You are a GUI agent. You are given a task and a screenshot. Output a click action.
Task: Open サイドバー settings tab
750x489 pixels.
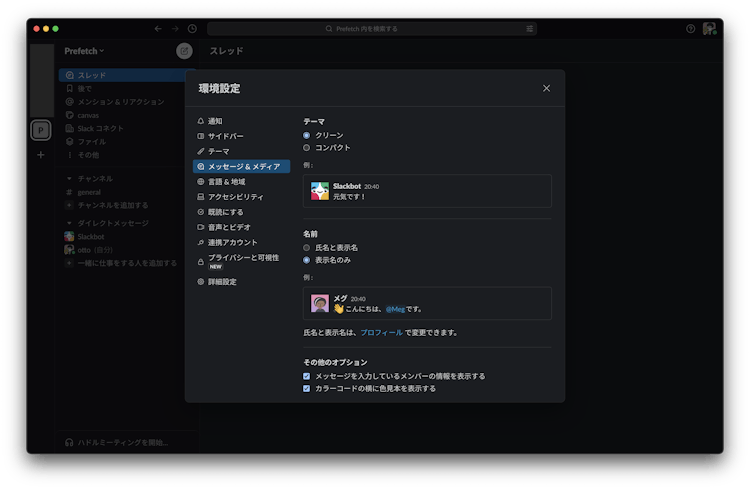[242, 136]
